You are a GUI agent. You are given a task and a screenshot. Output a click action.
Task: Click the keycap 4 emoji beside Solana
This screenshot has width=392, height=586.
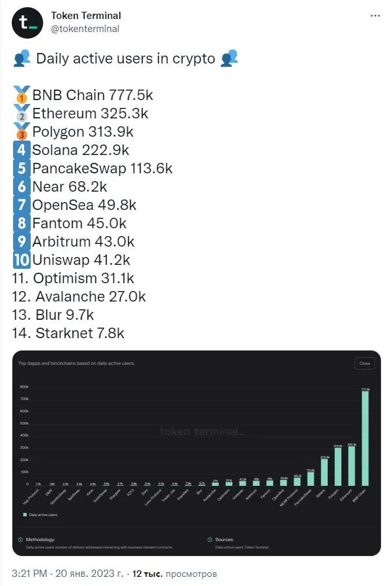[x=22, y=150]
